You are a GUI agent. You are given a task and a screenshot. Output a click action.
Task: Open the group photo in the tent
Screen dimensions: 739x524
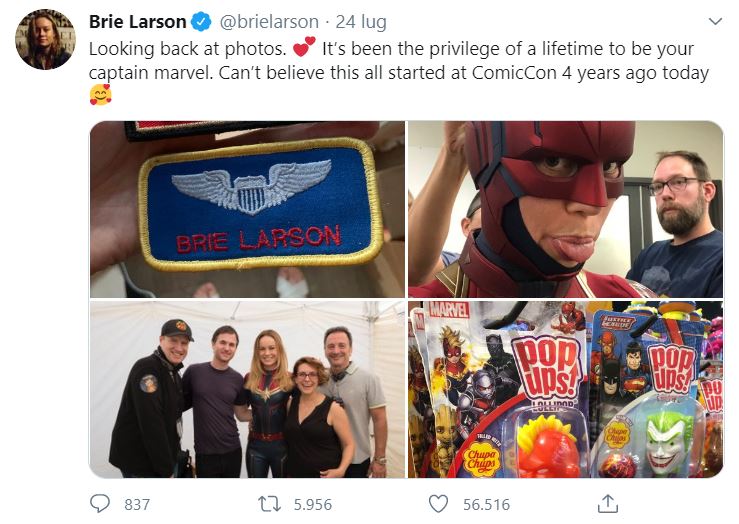point(247,390)
